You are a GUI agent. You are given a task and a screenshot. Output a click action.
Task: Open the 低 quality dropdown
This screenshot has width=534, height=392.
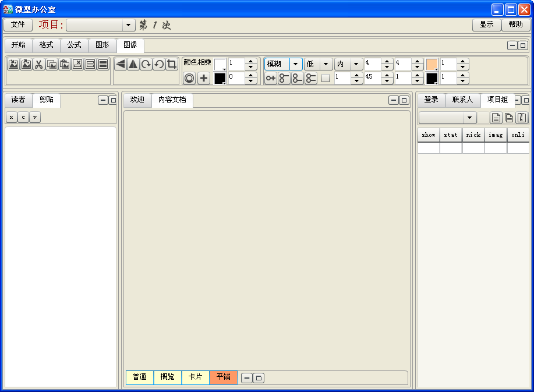click(326, 64)
